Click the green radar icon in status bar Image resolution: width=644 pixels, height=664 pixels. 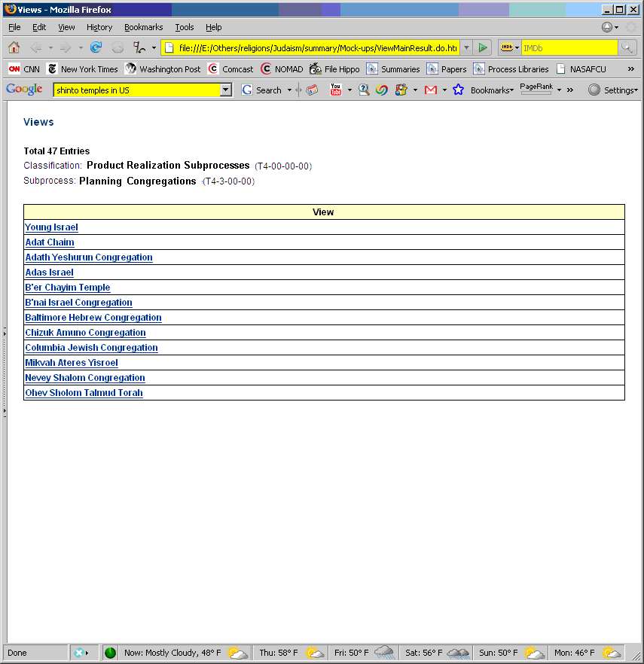tap(110, 653)
